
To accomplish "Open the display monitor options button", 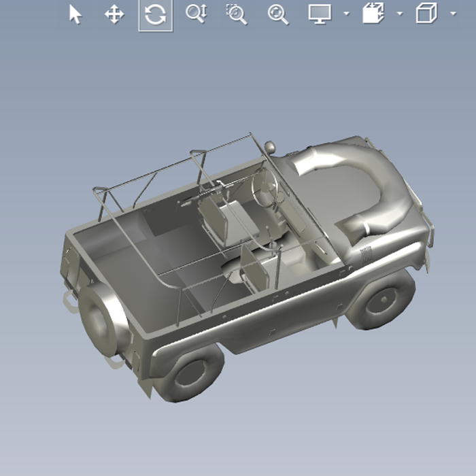I will click(320, 14).
